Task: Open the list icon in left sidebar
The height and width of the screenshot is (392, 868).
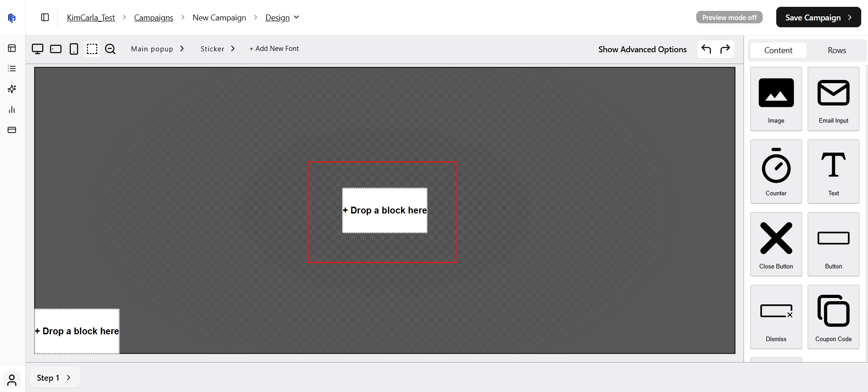Action: click(12, 69)
